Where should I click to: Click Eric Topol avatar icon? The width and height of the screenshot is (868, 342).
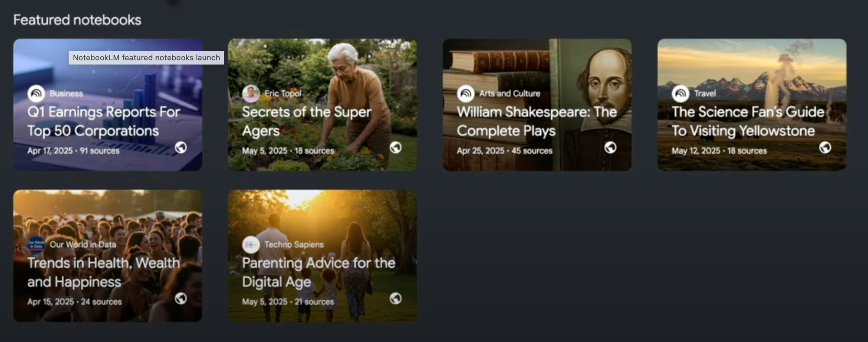click(x=251, y=93)
